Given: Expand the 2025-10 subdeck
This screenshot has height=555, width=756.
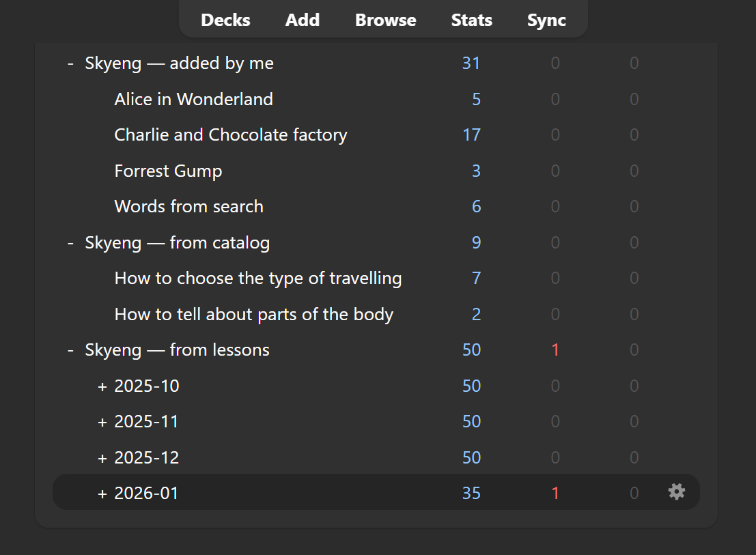Looking at the screenshot, I should 102,386.
